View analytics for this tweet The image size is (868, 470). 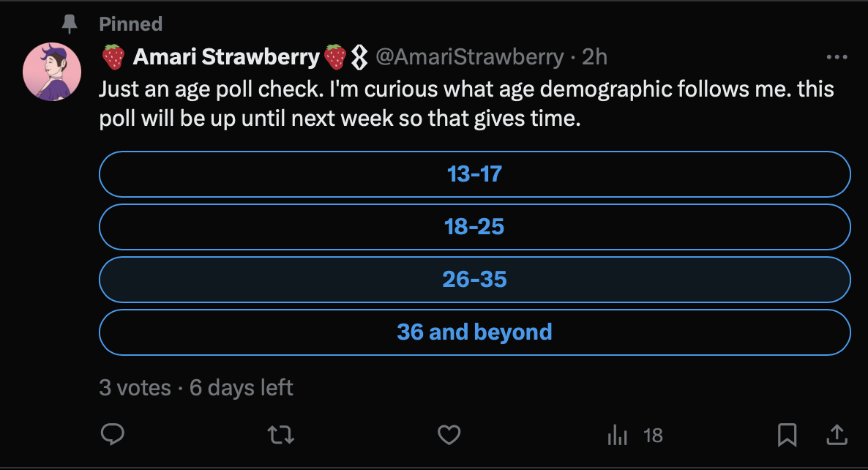point(617,434)
